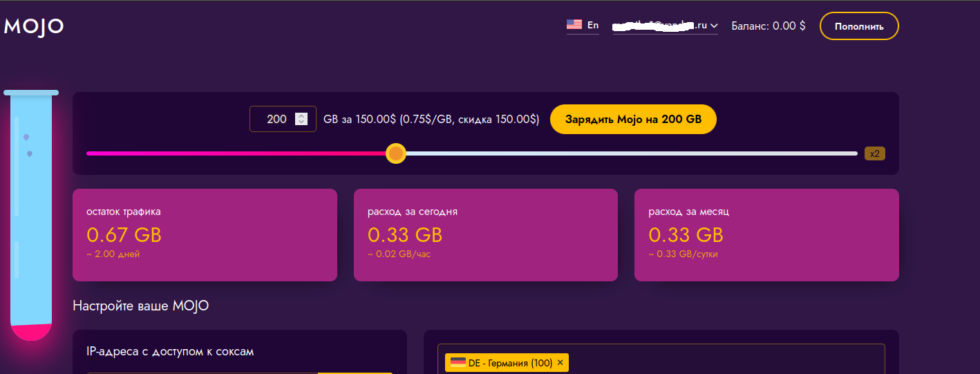980x374 pixels.
Task: Click the Пополнить button
Action: (x=859, y=26)
